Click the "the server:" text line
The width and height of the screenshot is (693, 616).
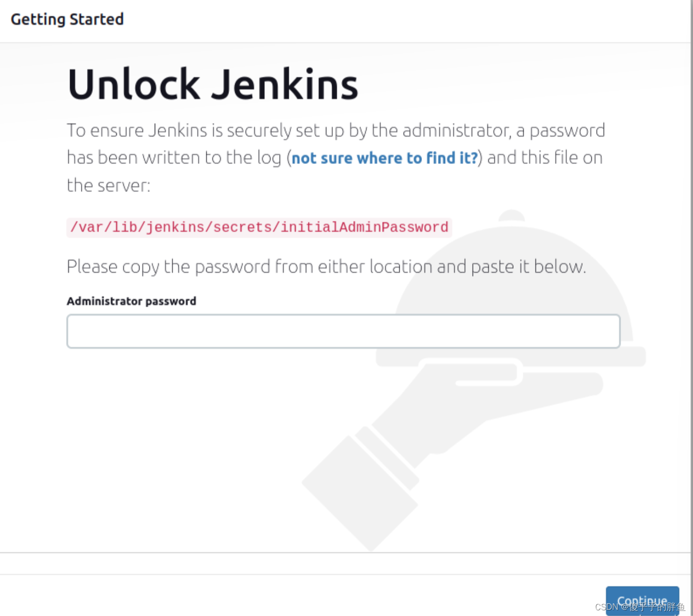click(x=108, y=185)
